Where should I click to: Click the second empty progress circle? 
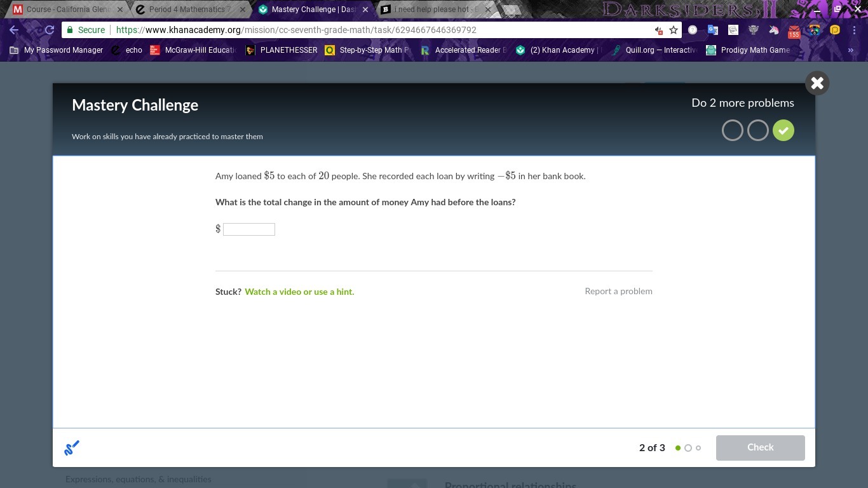click(x=758, y=130)
